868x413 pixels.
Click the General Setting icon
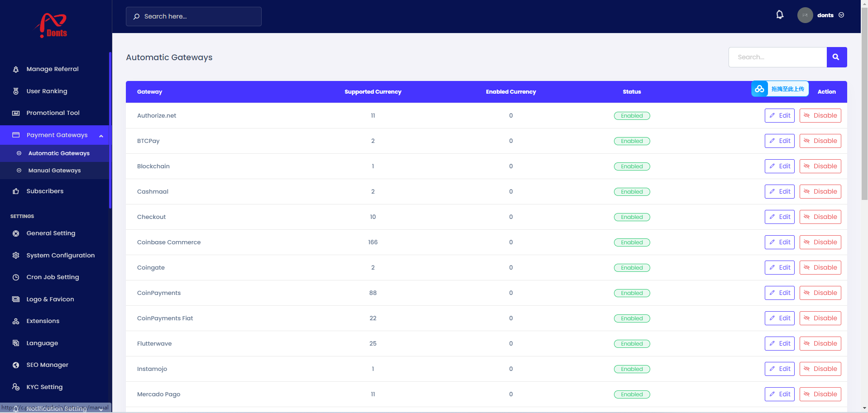click(x=16, y=233)
